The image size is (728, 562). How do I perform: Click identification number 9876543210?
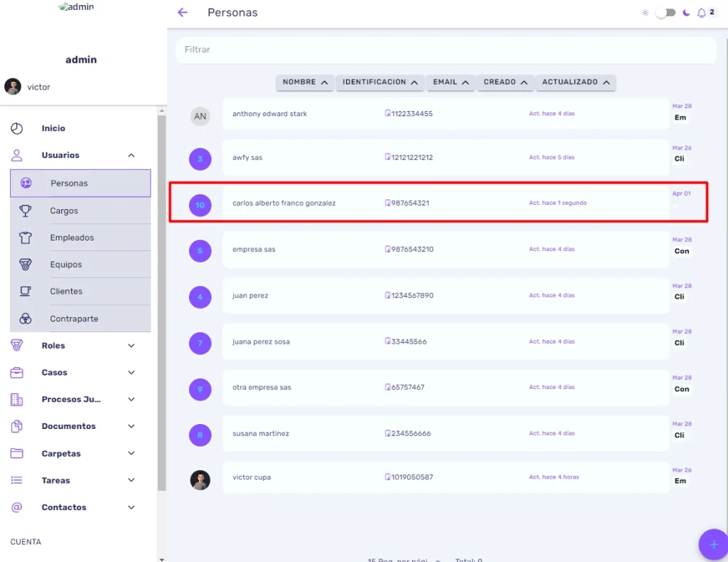pyautogui.click(x=412, y=250)
